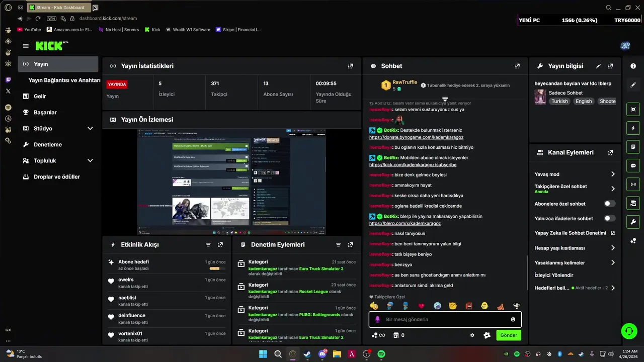Open emoji picker in message box
This screenshot has height=362, width=644.
click(x=513, y=319)
